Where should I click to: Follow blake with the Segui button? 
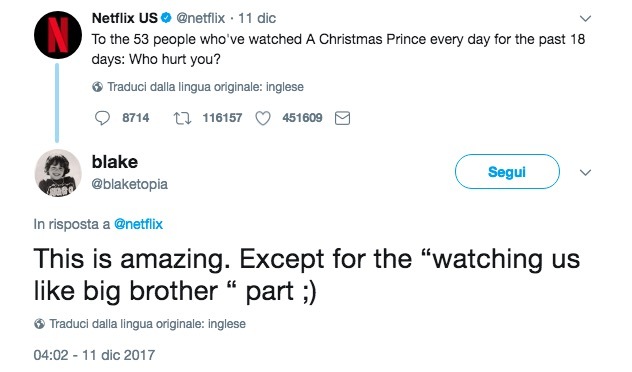(507, 172)
